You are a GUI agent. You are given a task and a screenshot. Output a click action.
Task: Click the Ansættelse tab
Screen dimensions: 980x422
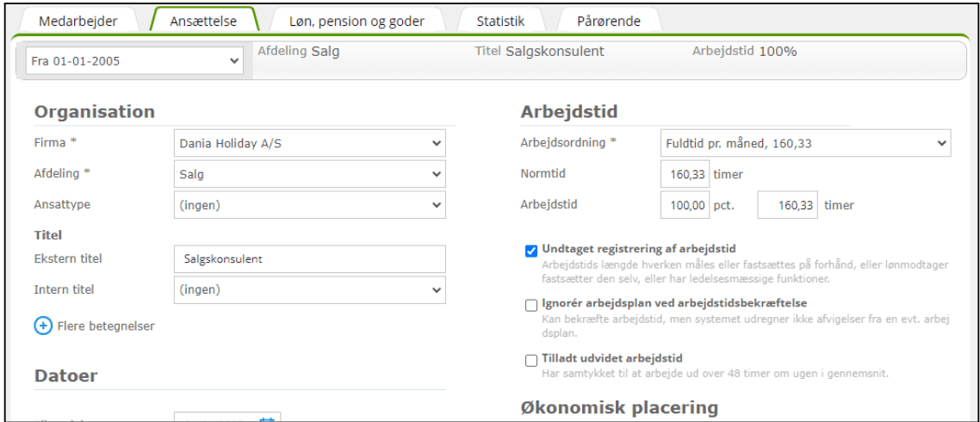tap(205, 21)
